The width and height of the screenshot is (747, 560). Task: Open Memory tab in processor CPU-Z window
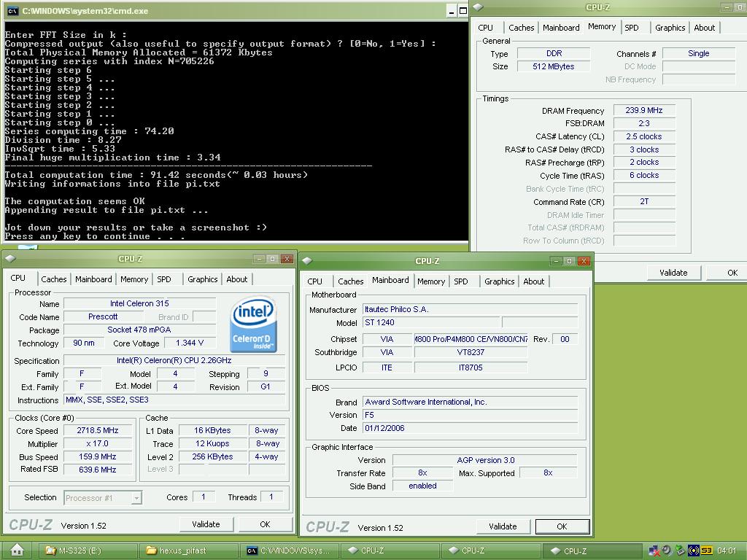point(134,279)
